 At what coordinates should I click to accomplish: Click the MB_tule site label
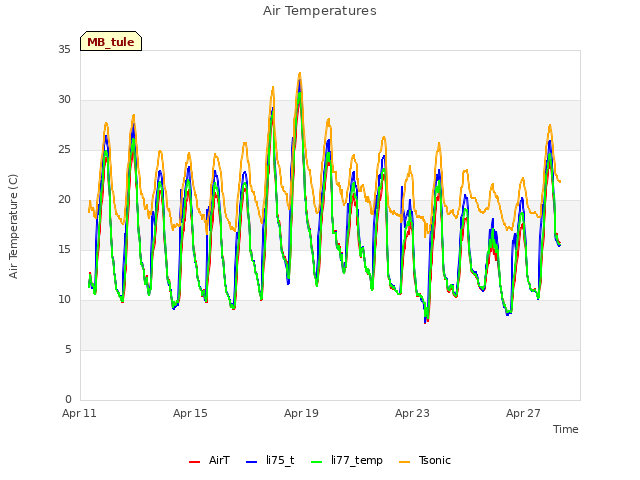tap(111, 42)
